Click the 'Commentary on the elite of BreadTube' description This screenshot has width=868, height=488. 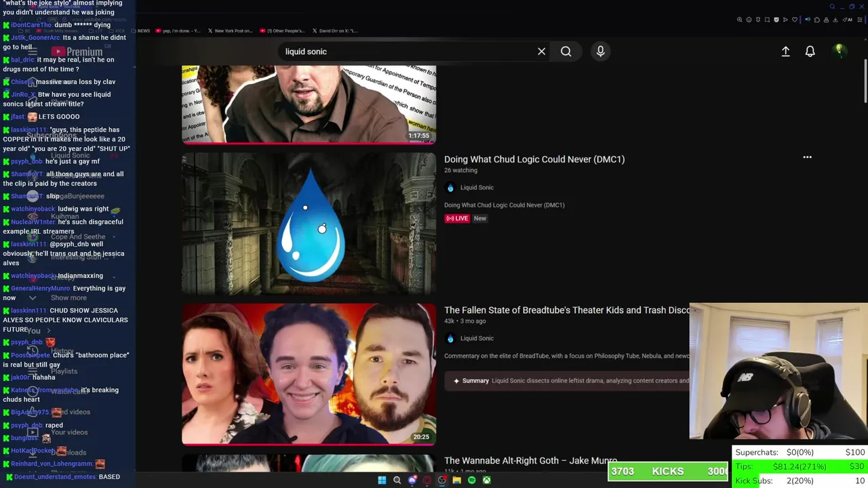click(x=567, y=356)
